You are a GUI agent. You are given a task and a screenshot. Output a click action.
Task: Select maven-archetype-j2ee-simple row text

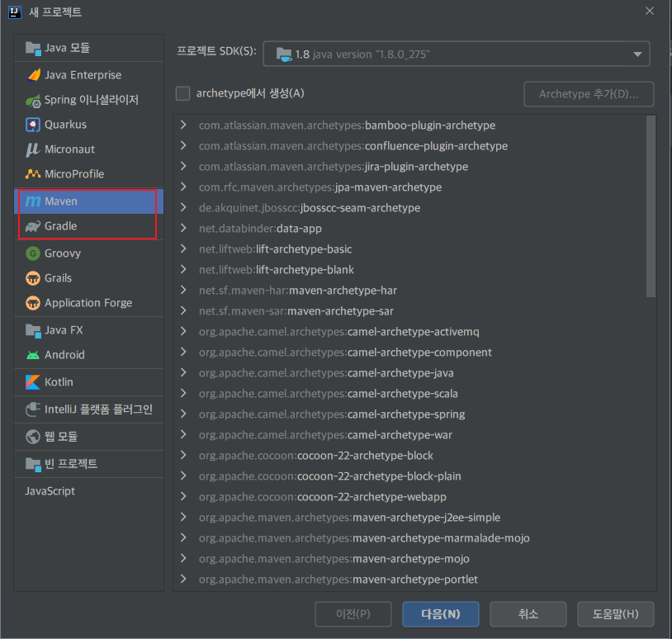[350, 518]
